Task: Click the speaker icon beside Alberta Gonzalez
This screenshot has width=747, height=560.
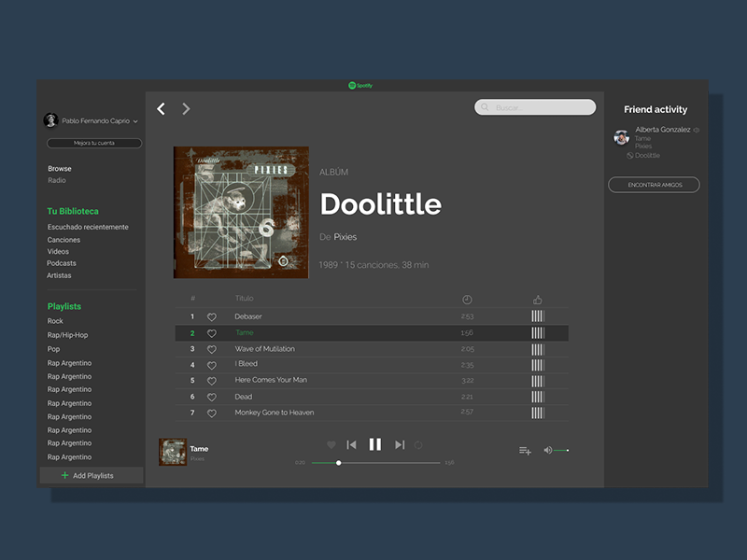Action: point(696,130)
